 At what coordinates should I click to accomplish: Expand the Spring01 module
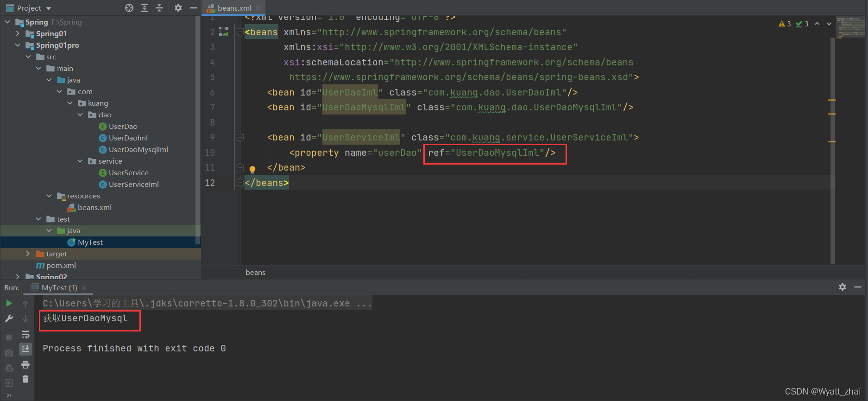point(18,33)
